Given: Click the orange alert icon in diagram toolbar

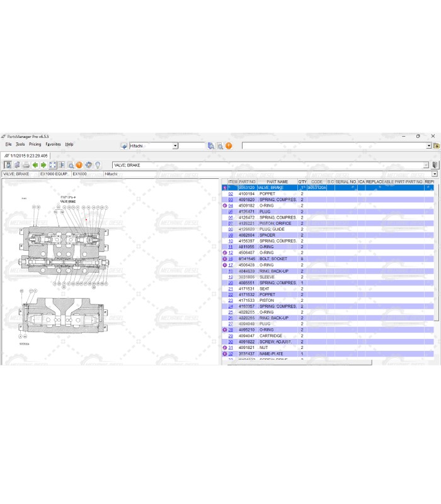Looking at the screenshot, I should click(79, 165).
